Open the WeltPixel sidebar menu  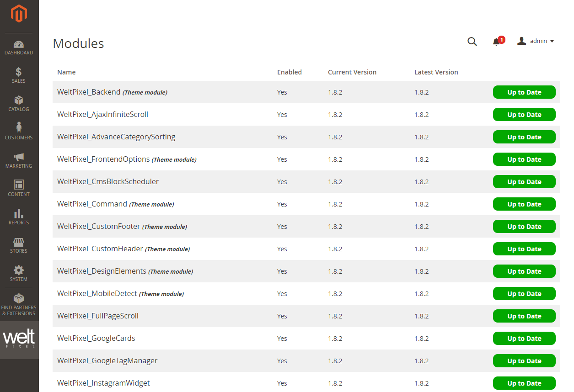[x=19, y=340]
